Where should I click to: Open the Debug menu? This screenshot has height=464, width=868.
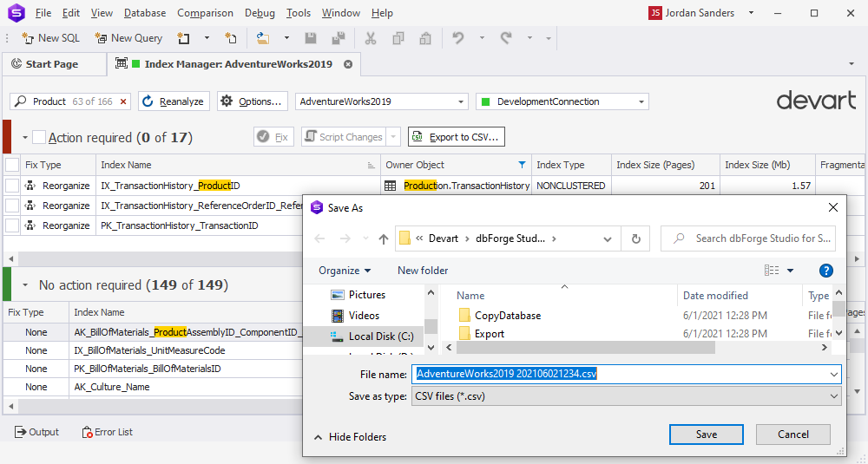260,13
